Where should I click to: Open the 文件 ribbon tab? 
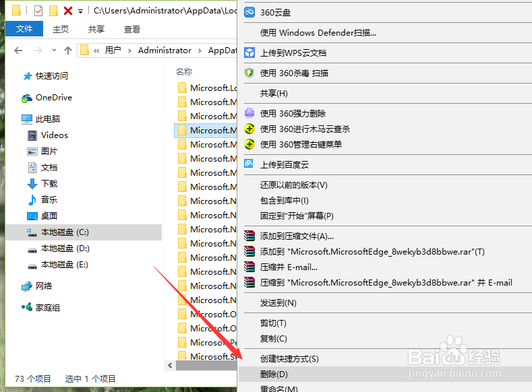pyautogui.click(x=24, y=29)
